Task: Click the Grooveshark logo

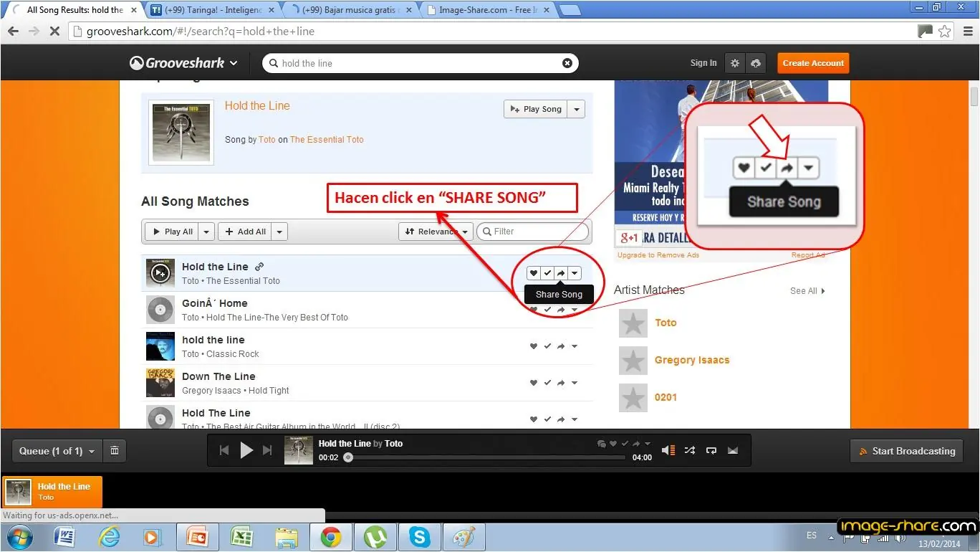Action: [177, 63]
